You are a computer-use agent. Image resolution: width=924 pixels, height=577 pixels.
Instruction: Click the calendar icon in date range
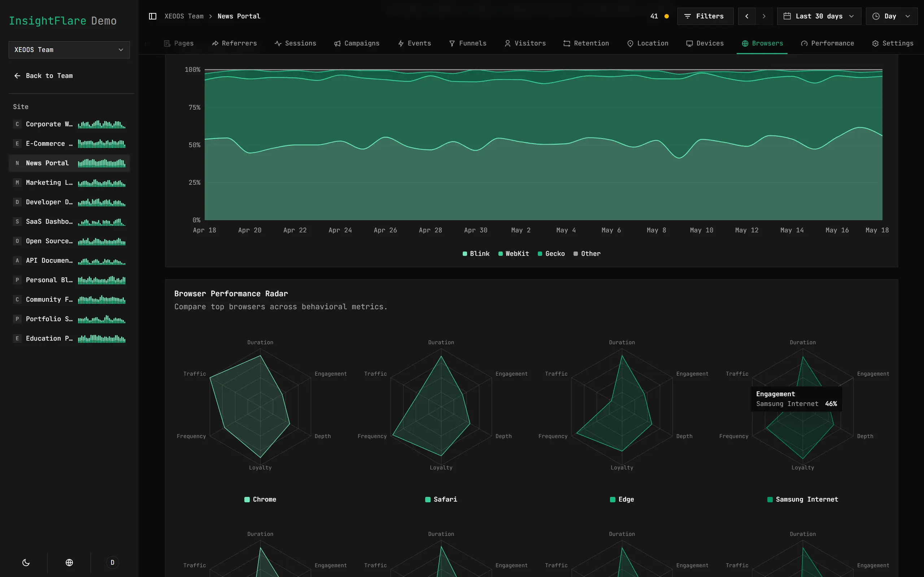(787, 16)
